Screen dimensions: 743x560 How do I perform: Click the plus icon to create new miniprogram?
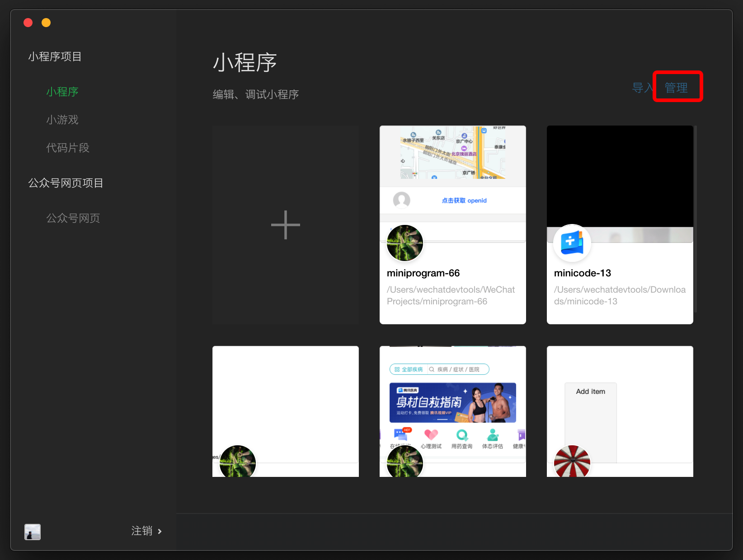click(286, 225)
